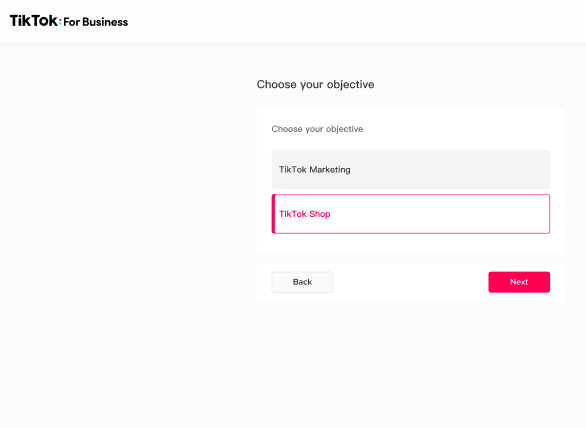Viewport: 586px width, 428px height.
Task: Click empty area inside the TikTok Marketing box
Action: tap(448, 169)
